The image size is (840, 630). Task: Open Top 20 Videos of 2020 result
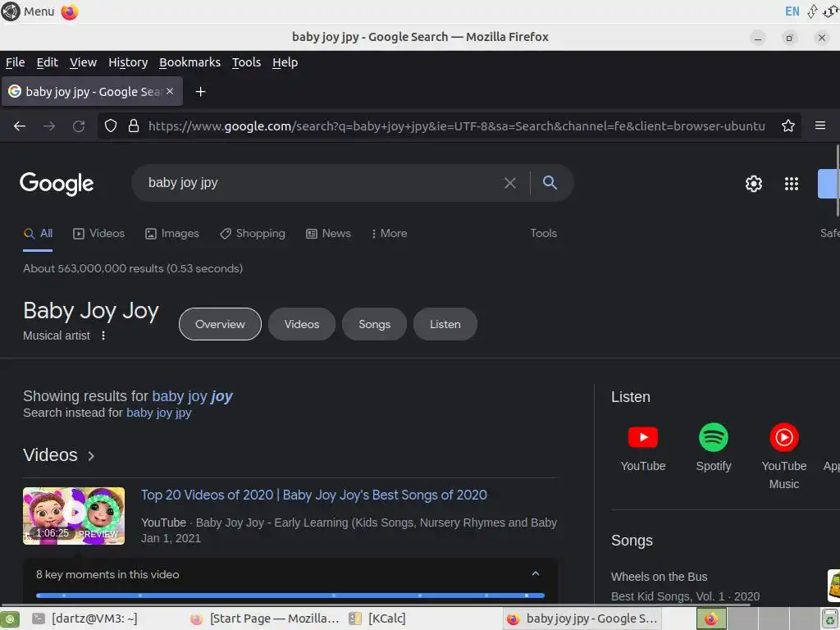click(314, 495)
